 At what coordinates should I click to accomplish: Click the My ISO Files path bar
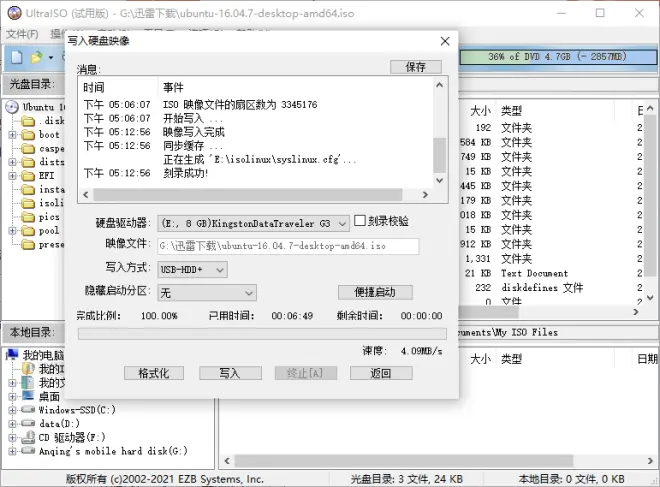558,333
